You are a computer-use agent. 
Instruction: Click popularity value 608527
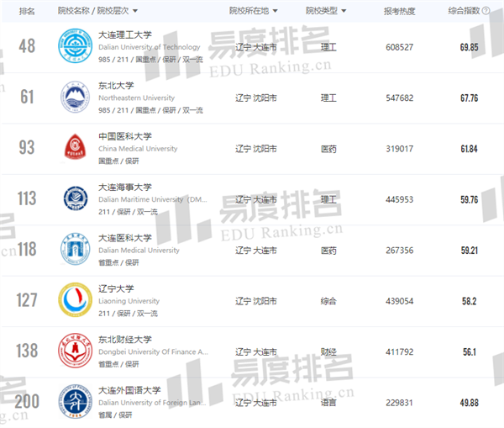click(x=399, y=47)
